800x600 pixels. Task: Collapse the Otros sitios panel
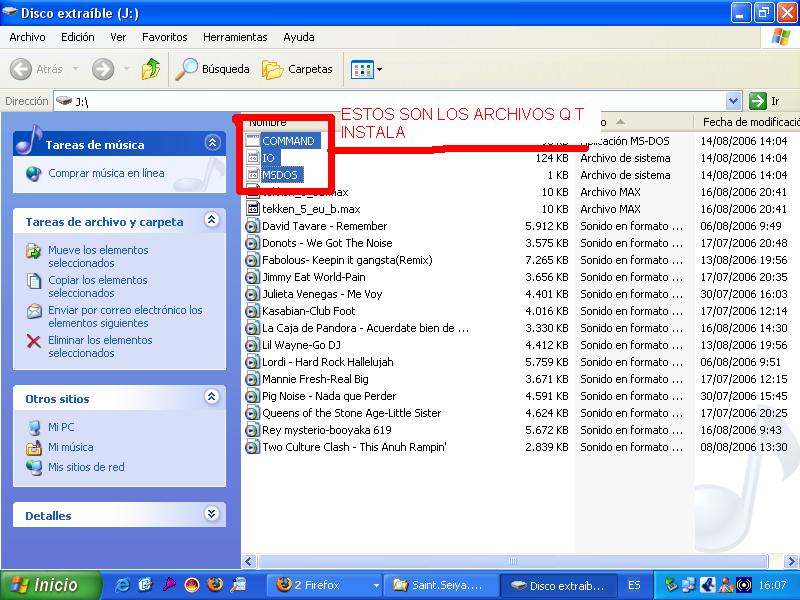211,398
